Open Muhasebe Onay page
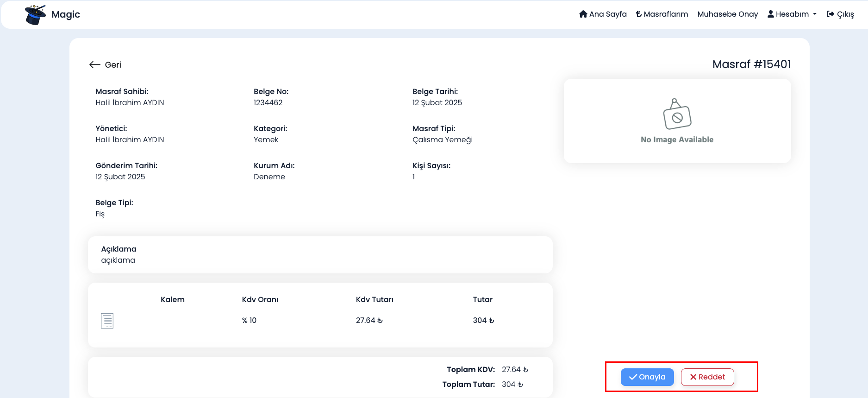Viewport: 868px width, 398px height. click(x=728, y=14)
